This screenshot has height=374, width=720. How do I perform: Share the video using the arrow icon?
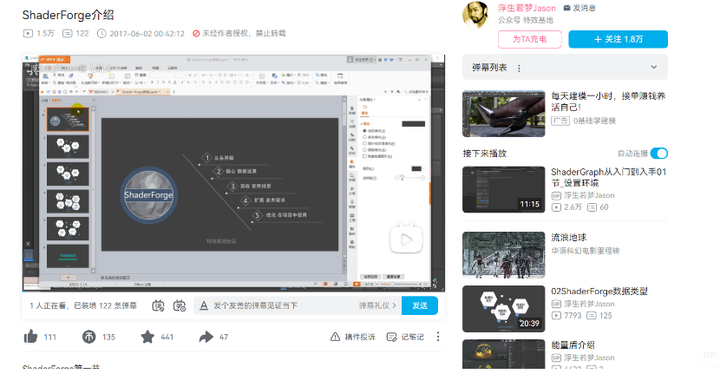(x=206, y=337)
